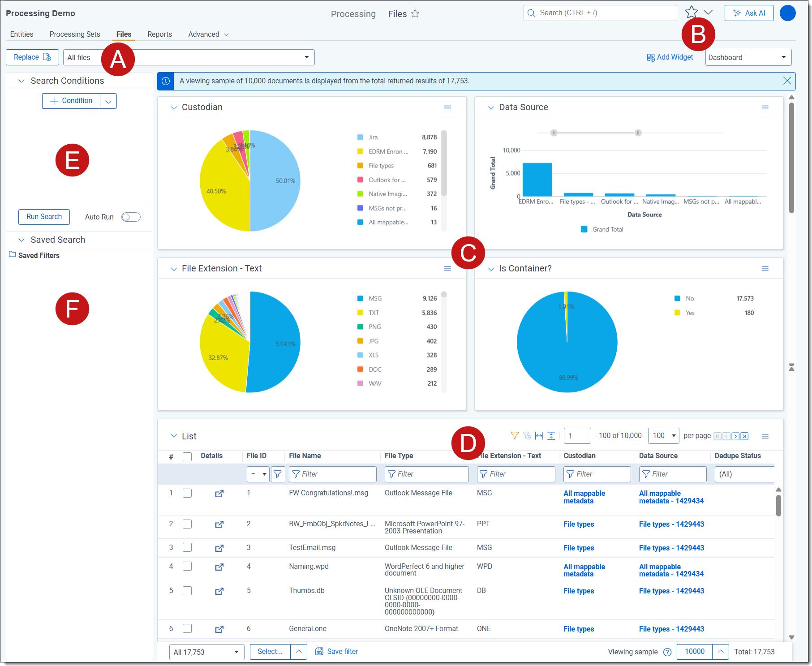Close the viewing sample info banner

(786, 81)
